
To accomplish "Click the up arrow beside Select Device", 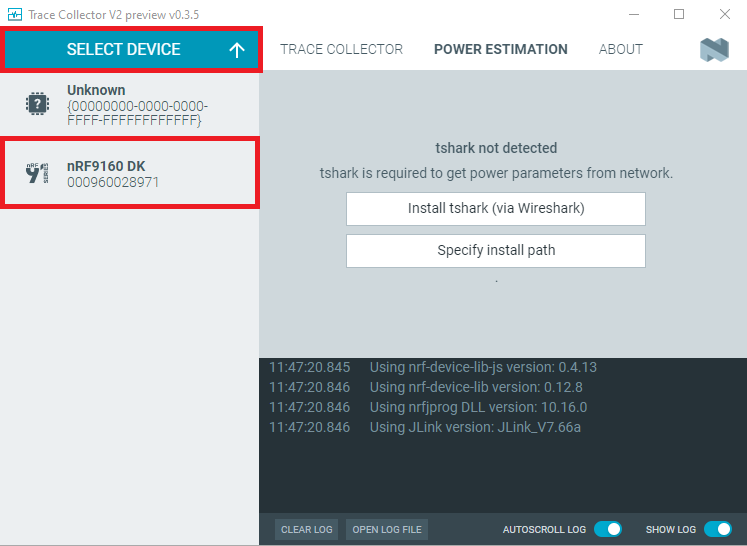I will [237, 49].
